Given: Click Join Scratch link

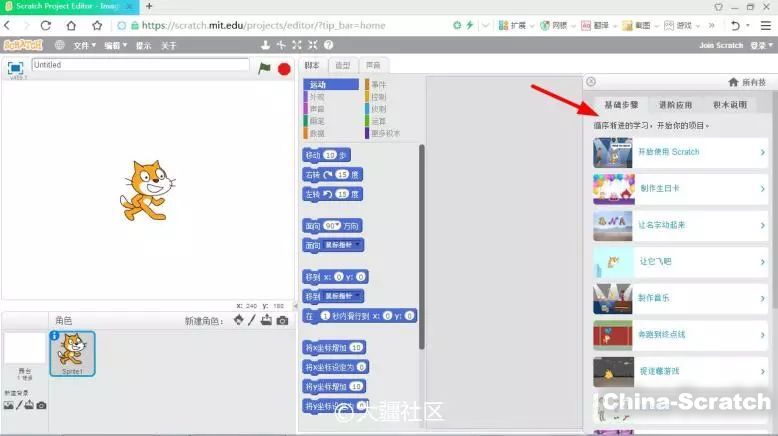Looking at the screenshot, I should point(721,46).
